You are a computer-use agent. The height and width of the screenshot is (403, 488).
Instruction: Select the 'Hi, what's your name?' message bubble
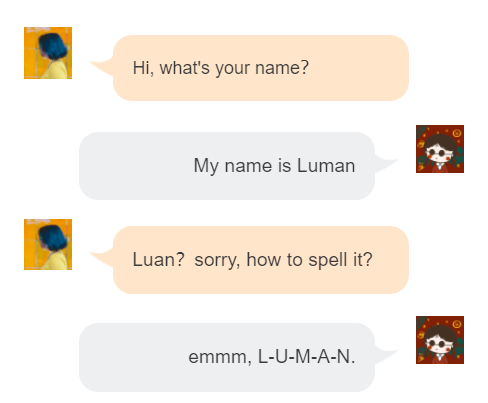(261, 68)
